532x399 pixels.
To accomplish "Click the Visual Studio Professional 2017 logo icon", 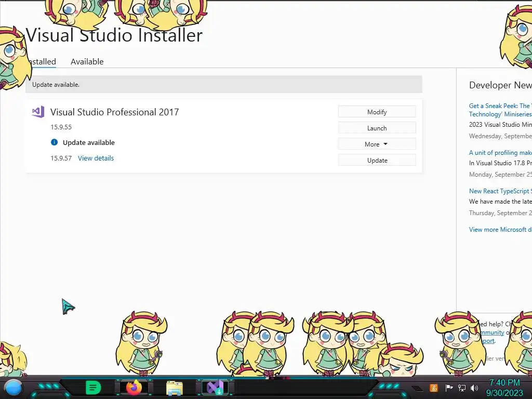I will point(38,112).
